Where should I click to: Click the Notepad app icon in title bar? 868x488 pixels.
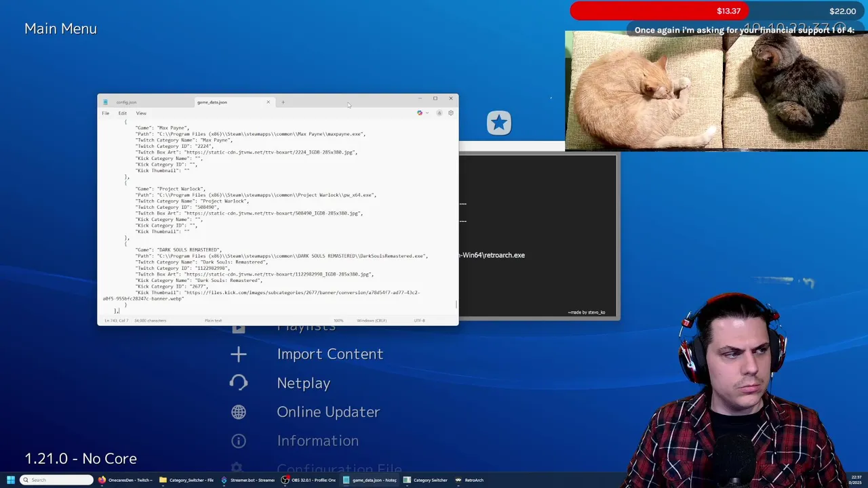pyautogui.click(x=105, y=102)
